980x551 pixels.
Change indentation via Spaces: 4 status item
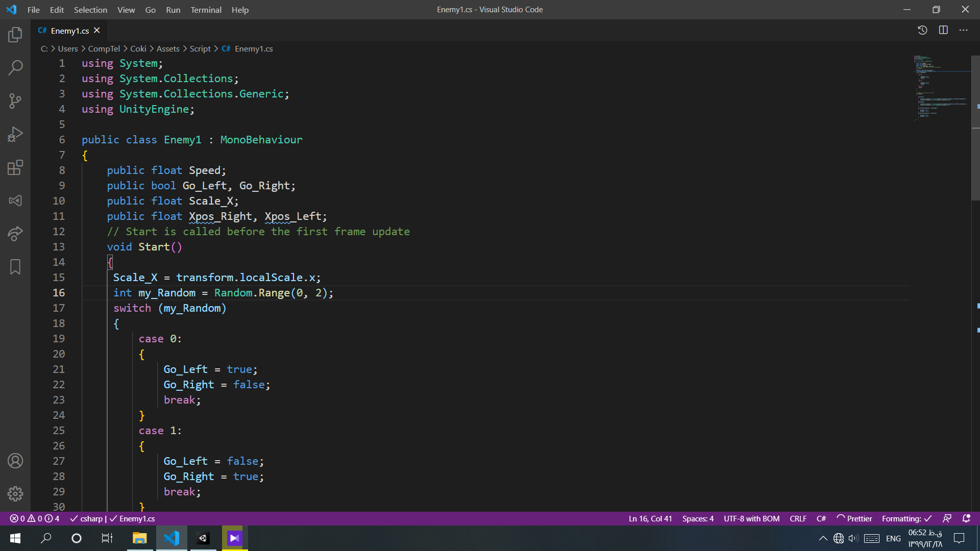[698, 518]
